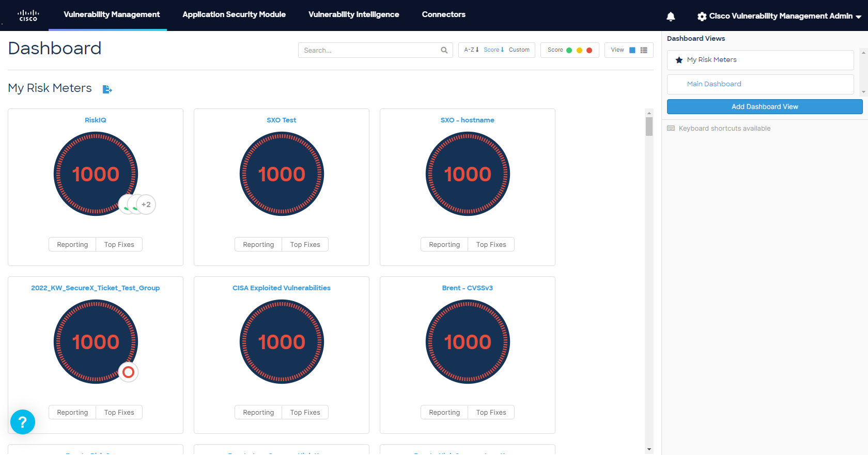
Task: Click the +2 badge on RiskIQ meter
Action: coord(146,205)
